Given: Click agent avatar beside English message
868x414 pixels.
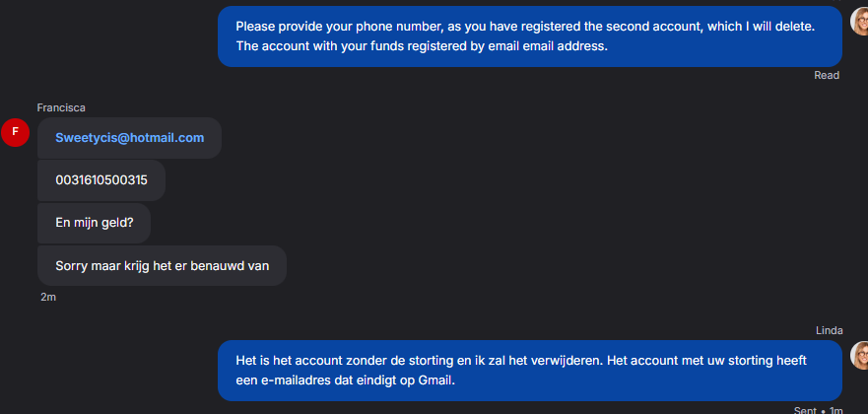Looking at the screenshot, I should click(x=858, y=21).
